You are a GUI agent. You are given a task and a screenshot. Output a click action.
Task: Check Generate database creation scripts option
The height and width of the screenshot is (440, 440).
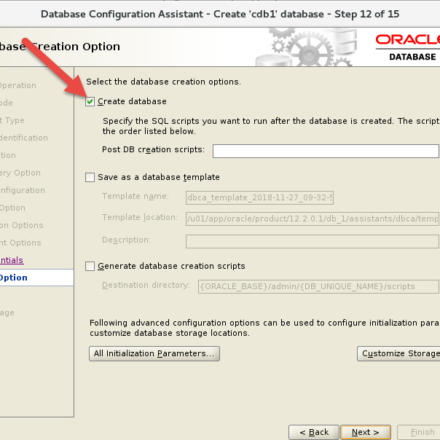tap(90, 266)
